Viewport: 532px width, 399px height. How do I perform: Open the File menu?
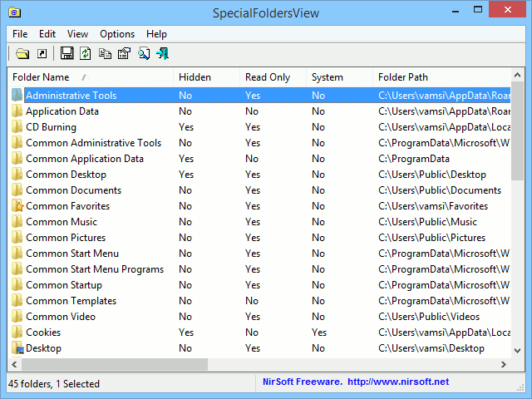tap(20, 34)
